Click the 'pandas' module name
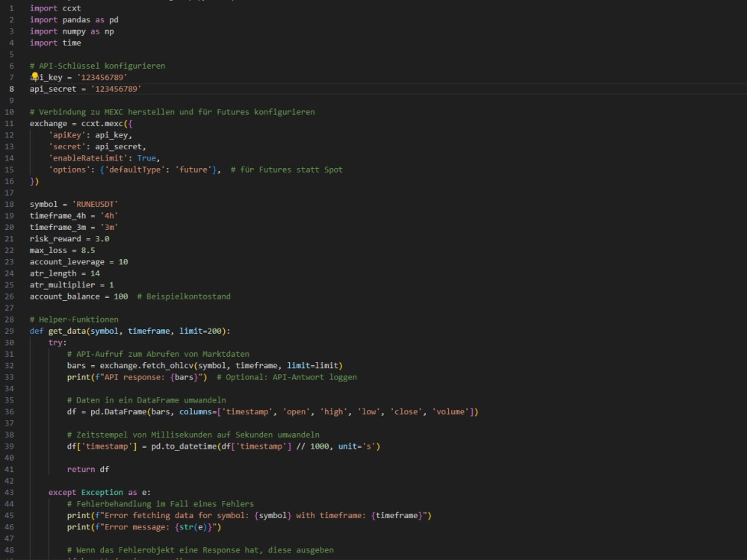 [76, 19]
